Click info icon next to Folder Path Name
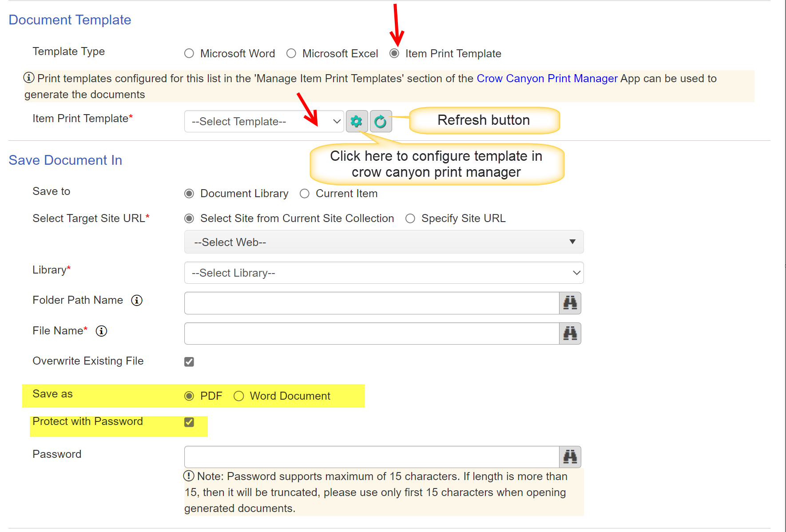The width and height of the screenshot is (786, 532). 137,301
